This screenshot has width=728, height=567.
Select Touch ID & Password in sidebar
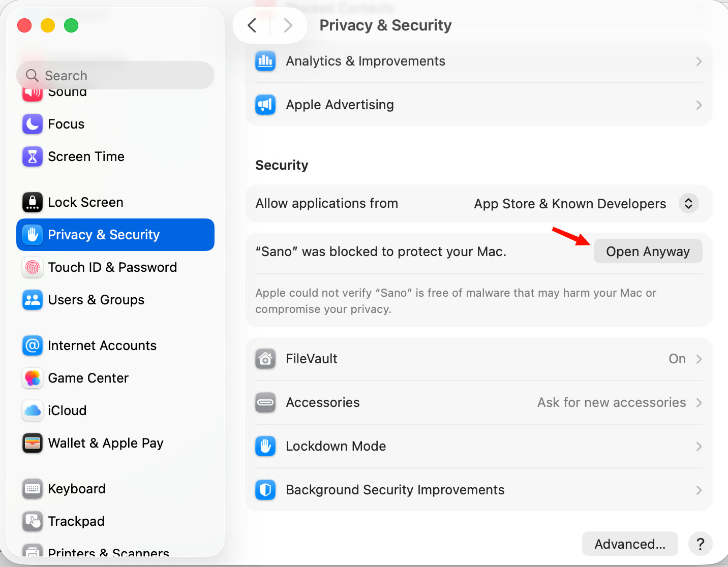pos(115,267)
